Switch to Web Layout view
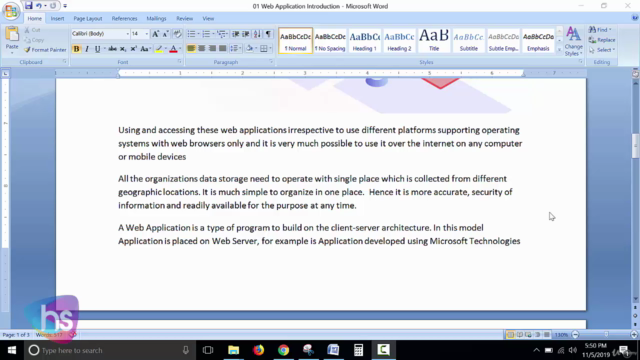640x360 pixels. [529, 335]
